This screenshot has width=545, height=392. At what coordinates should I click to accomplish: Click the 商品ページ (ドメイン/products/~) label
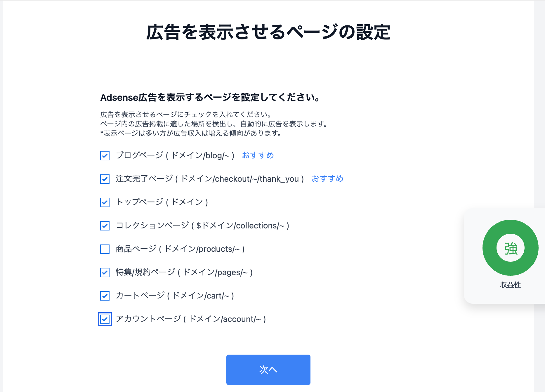(x=180, y=249)
